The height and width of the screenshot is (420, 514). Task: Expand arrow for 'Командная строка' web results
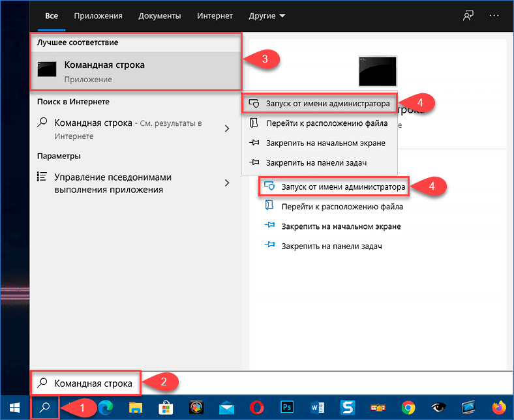click(x=227, y=128)
